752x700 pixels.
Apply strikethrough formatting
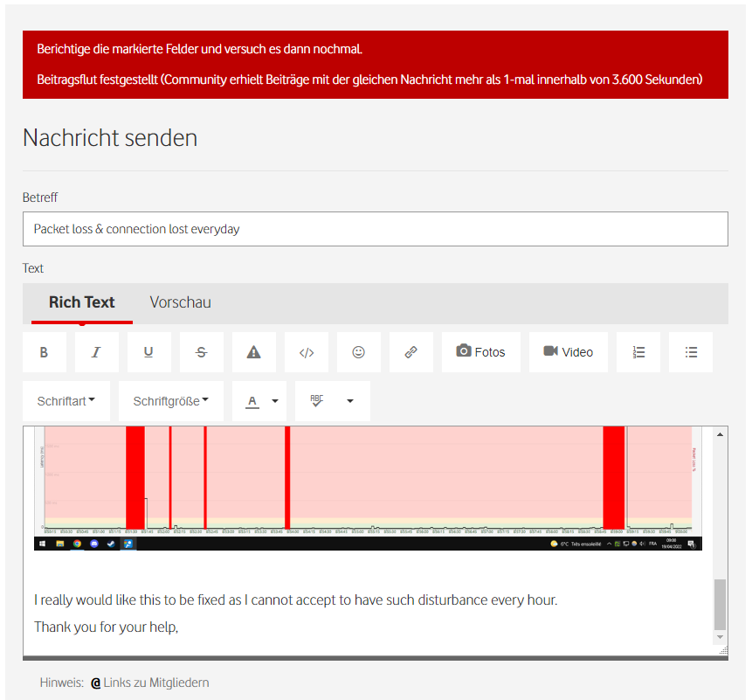202,352
